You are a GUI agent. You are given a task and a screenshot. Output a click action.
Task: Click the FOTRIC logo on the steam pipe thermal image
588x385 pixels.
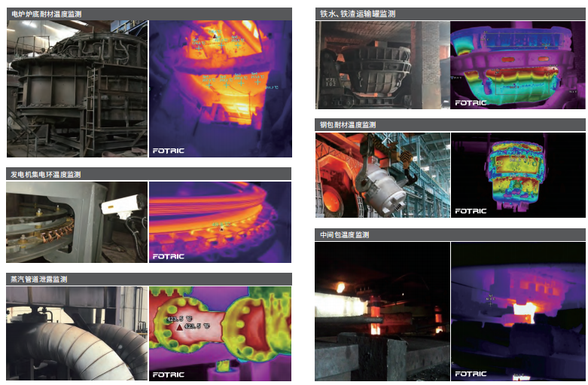click(x=169, y=374)
